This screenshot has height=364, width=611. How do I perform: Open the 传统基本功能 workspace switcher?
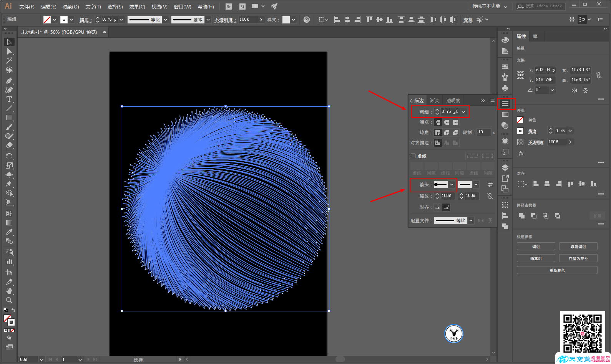(x=490, y=6)
